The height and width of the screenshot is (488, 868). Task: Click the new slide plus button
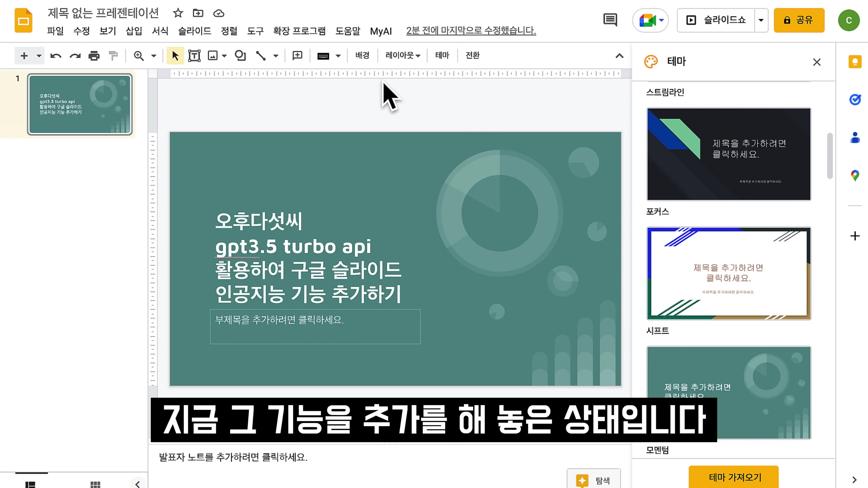[x=24, y=56]
